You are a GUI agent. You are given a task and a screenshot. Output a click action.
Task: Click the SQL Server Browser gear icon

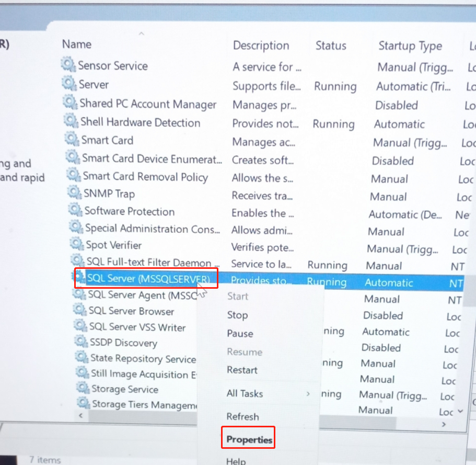point(80,310)
